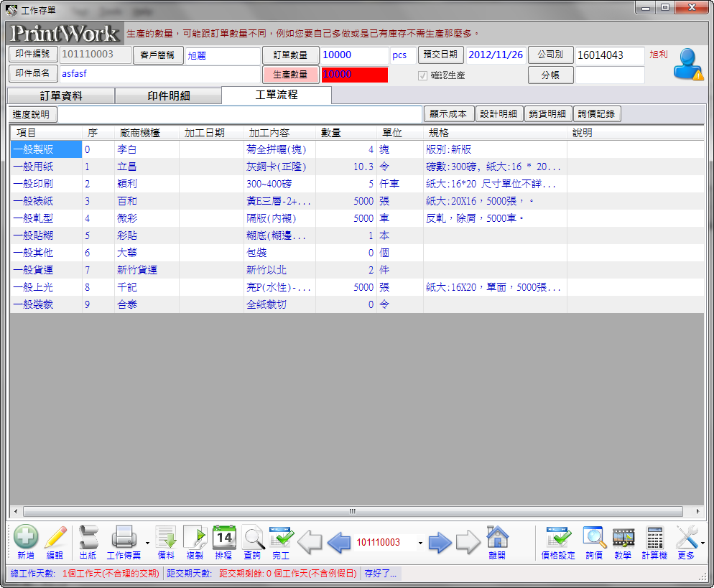714x588 pixels.
Task: Select the 一般貨運 row
Action: [x=357, y=270]
